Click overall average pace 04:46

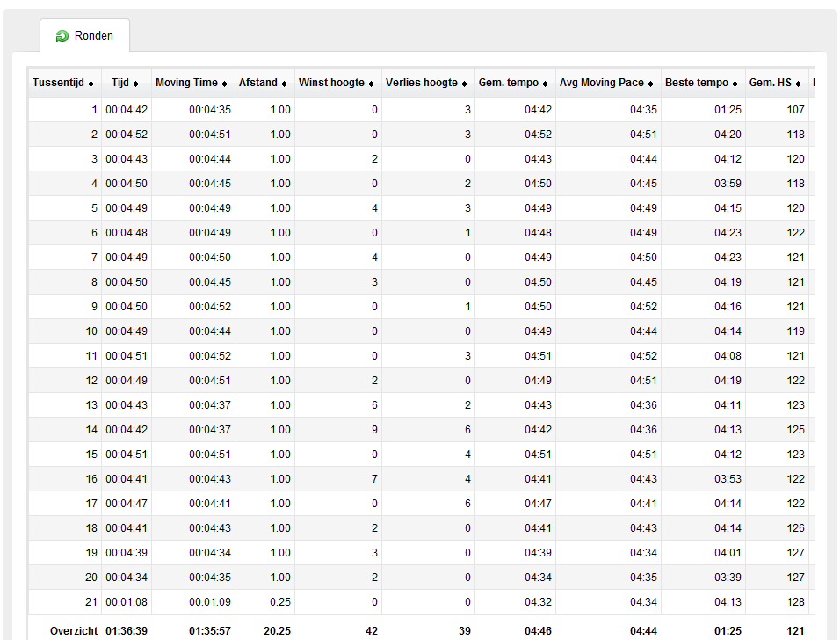pos(538,632)
